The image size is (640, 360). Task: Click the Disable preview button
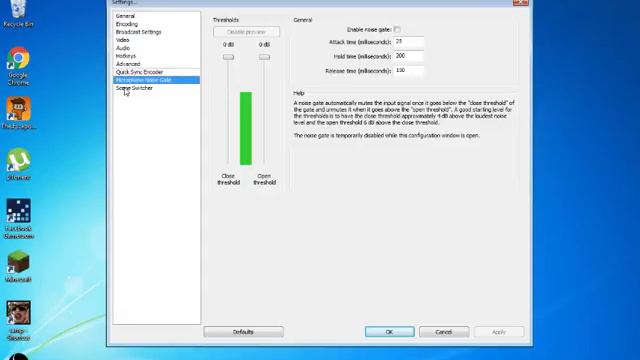[246, 32]
